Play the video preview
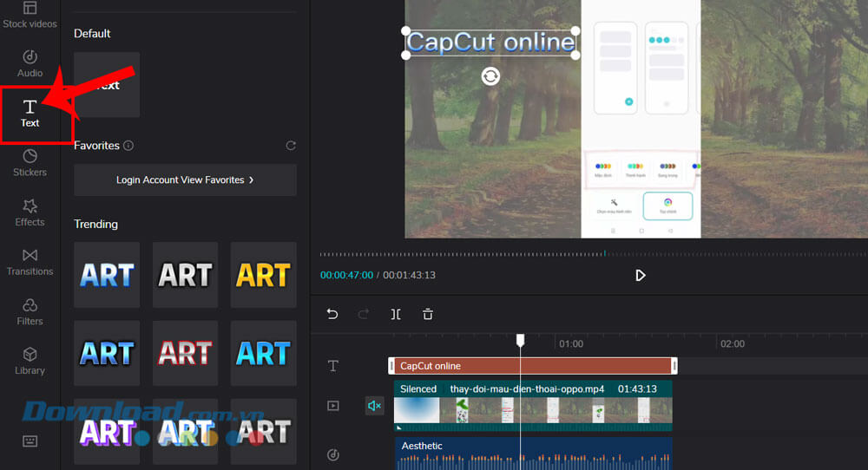The image size is (868, 470). (x=641, y=275)
